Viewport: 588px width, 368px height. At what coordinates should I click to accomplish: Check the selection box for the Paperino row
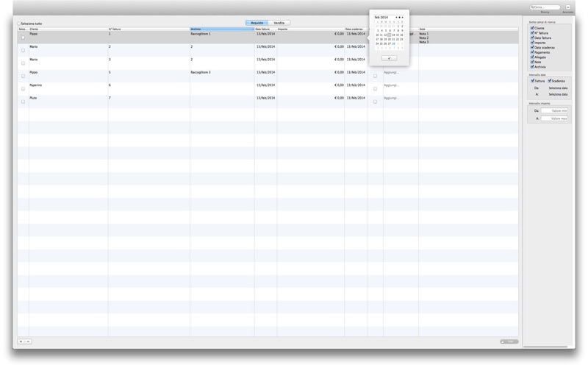tap(24, 89)
